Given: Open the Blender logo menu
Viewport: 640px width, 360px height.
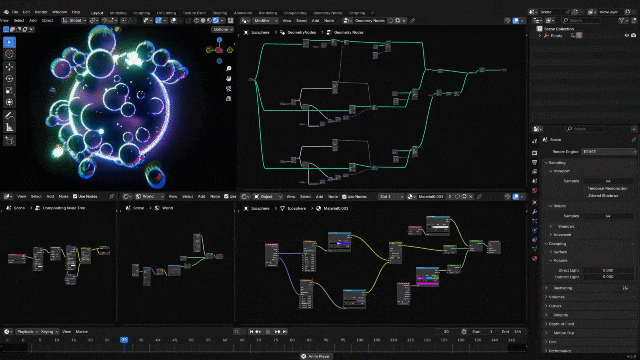Looking at the screenshot, I should coord(6,12).
